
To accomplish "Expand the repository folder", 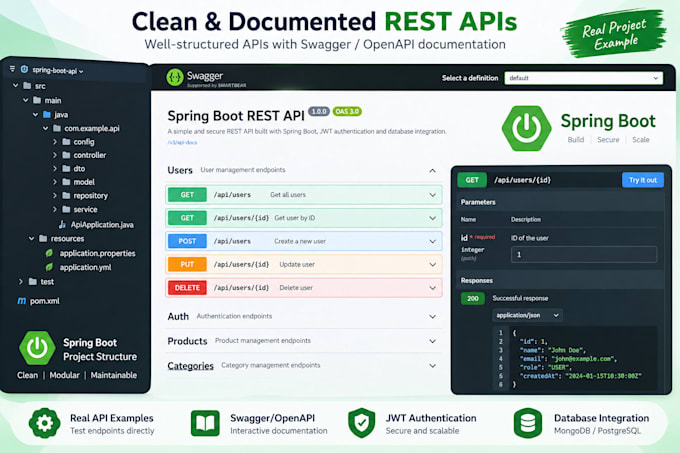I will tap(55, 196).
